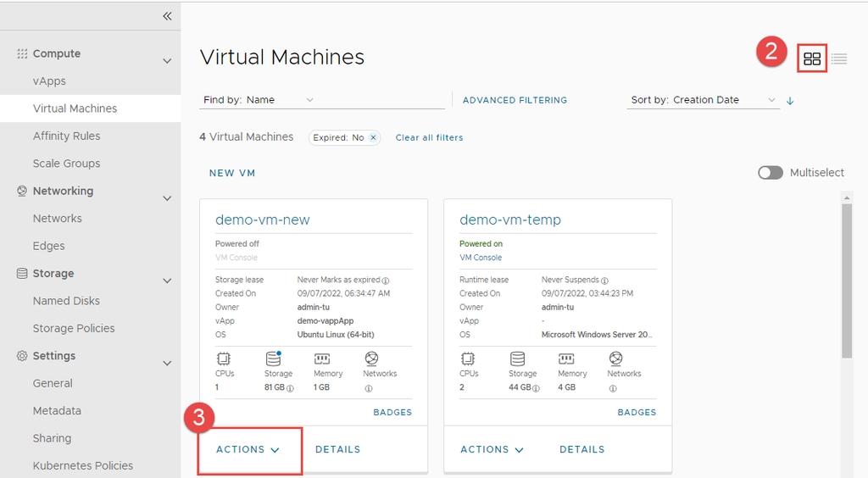Remove the Expired: No filter chip
The image size is (868, 478).
click(373, 137)
